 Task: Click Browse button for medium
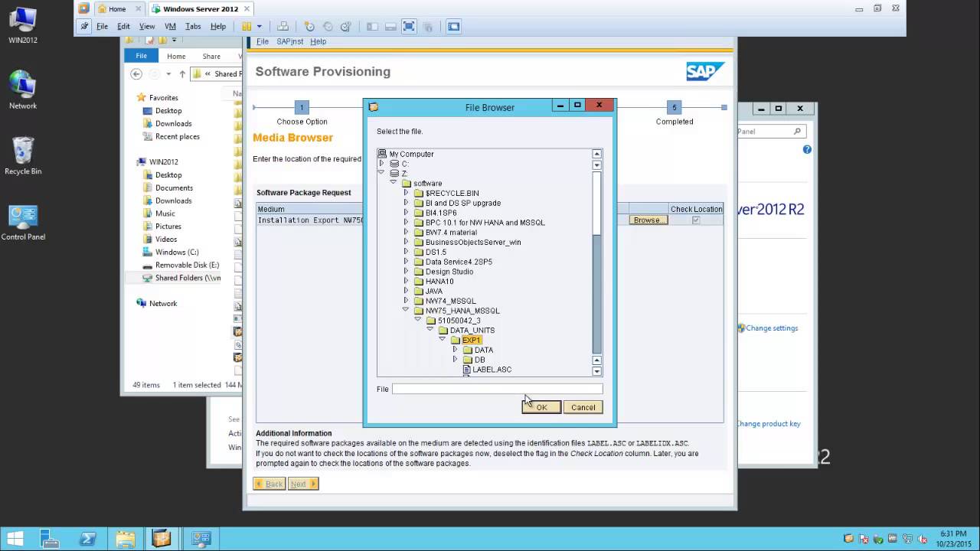point(647,220)
